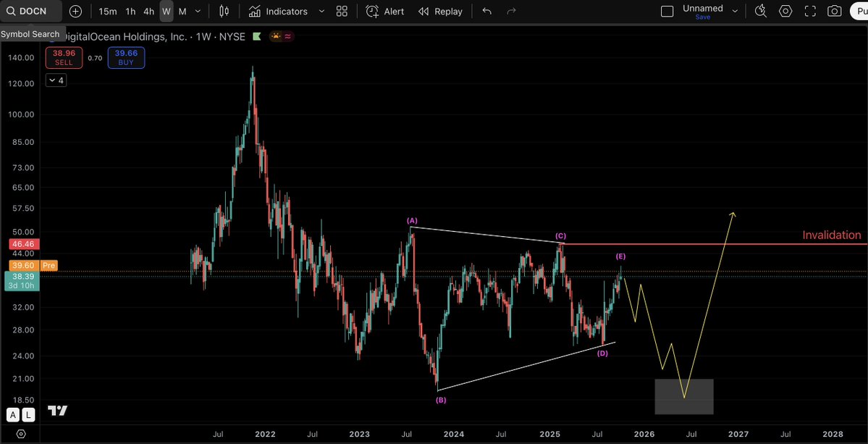Image resolution: width=868 pixels, height=444 pixels.
Task: Expand the favorite indicators dropdown arrow
Action: pos(321,11)
